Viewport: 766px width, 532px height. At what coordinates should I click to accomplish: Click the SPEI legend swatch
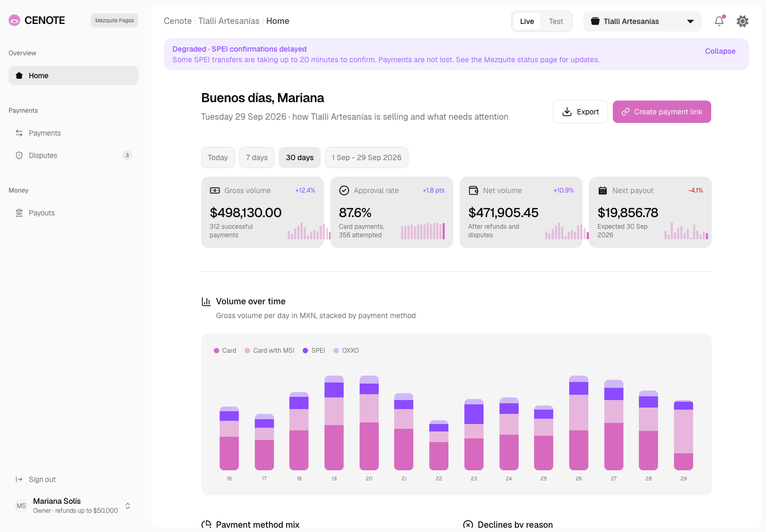[x=305, y=351]
